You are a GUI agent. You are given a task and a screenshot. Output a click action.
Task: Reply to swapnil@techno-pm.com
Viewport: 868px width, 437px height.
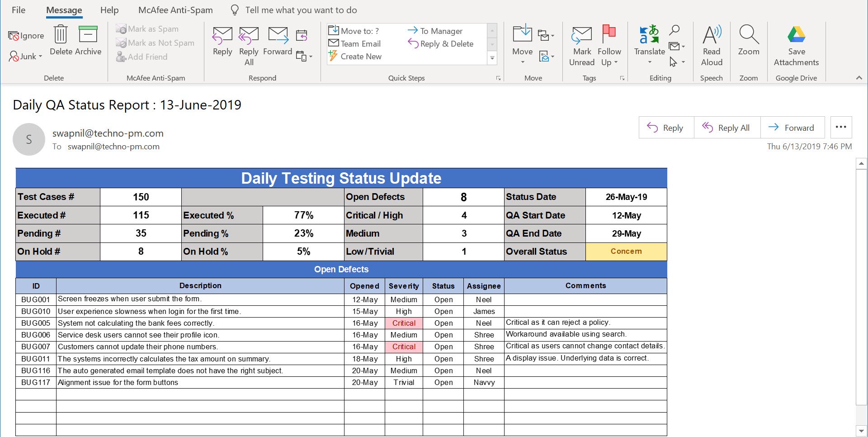665,128
